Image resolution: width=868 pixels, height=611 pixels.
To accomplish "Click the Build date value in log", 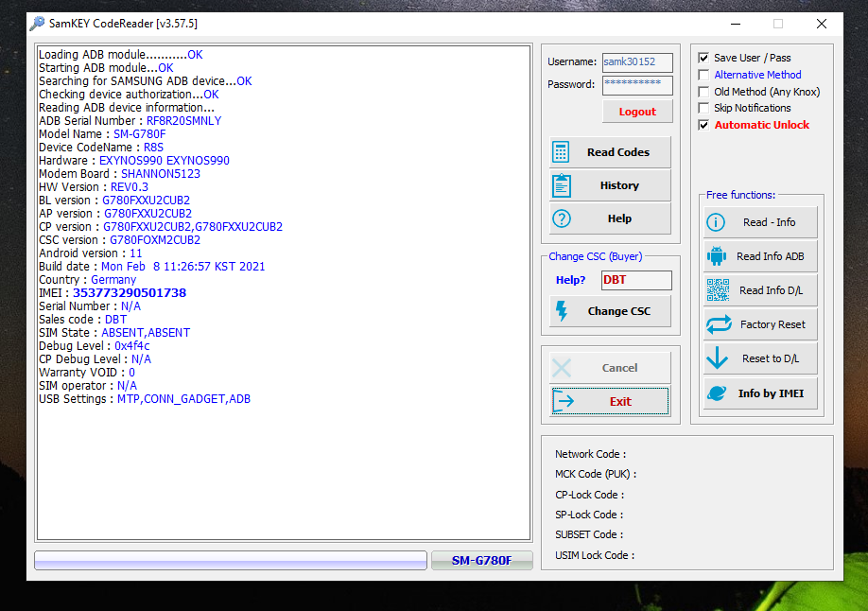I will (183, 267).
